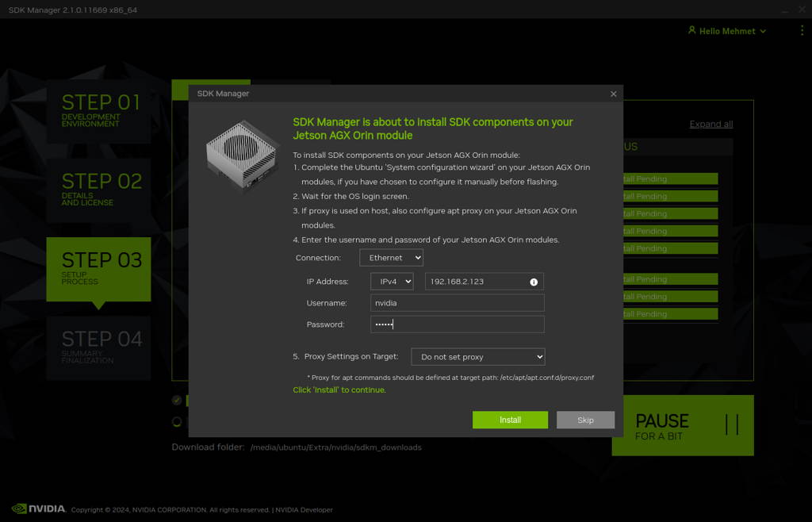
Task: Click inside the Username input field
Action: (x=457, y=302)
